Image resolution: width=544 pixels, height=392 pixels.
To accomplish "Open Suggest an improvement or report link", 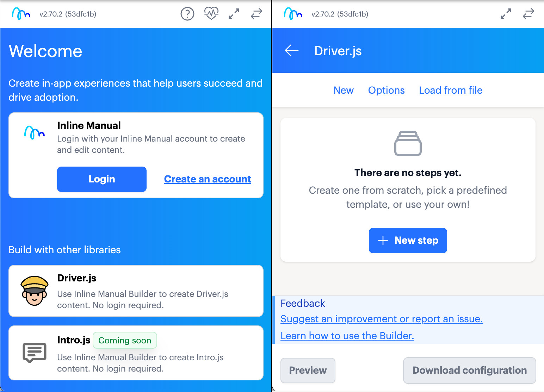I will coord(381,319).
